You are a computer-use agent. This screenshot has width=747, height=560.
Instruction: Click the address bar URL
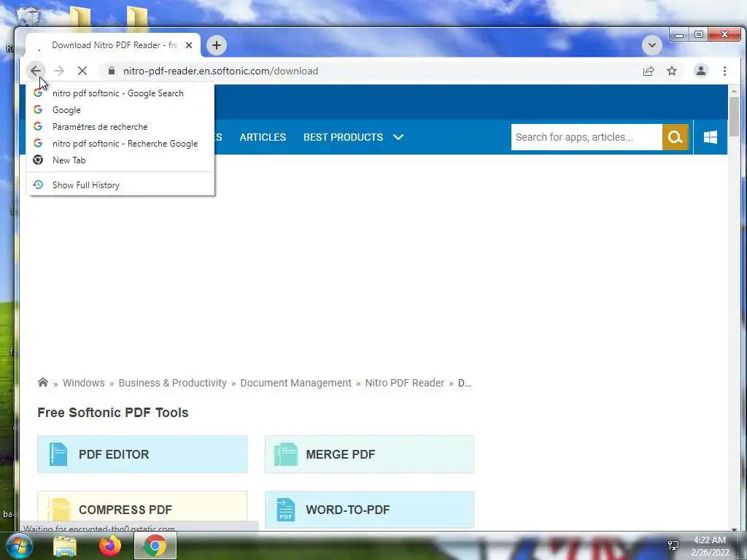(220, 71)
